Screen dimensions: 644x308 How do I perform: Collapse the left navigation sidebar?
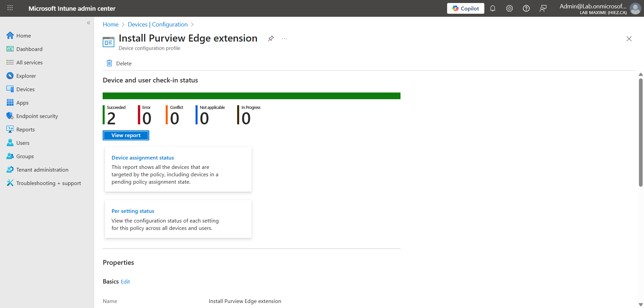pos(89,23)
